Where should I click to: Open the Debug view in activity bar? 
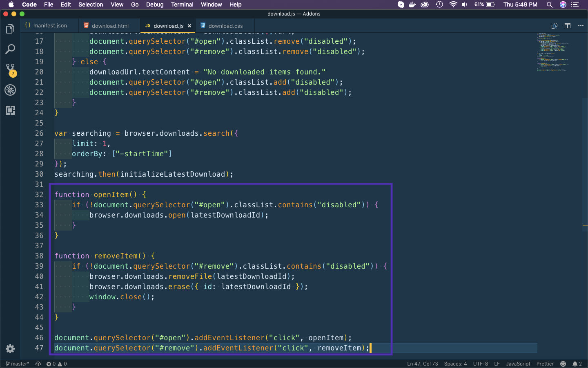[x=10, y=90]
